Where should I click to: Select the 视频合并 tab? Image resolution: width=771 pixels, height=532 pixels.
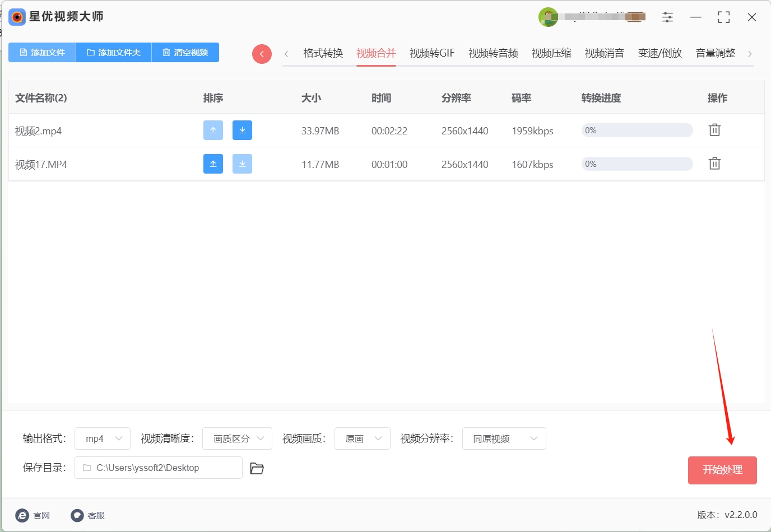376,53
